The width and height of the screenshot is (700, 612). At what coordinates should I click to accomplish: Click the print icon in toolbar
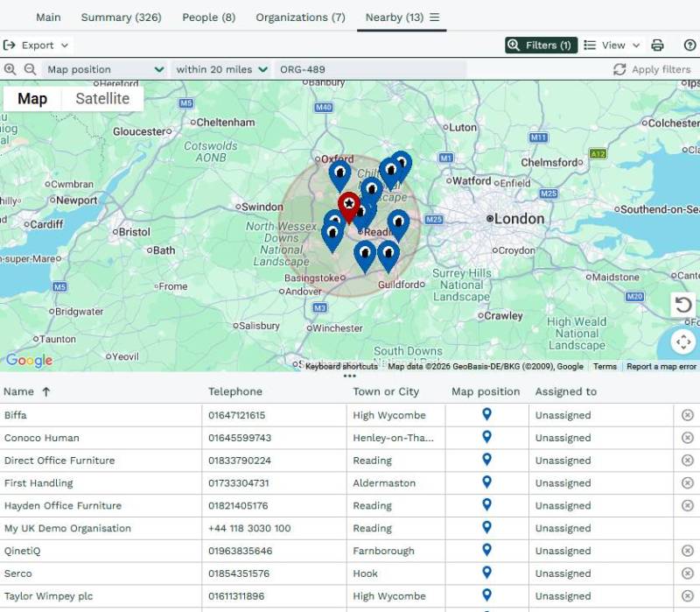point(657,46)
